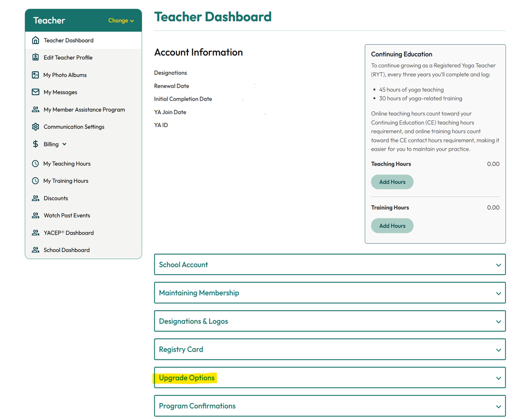The image size is (532, 419).
Task: Expand the Upgrade Options section
Action: 330,378
